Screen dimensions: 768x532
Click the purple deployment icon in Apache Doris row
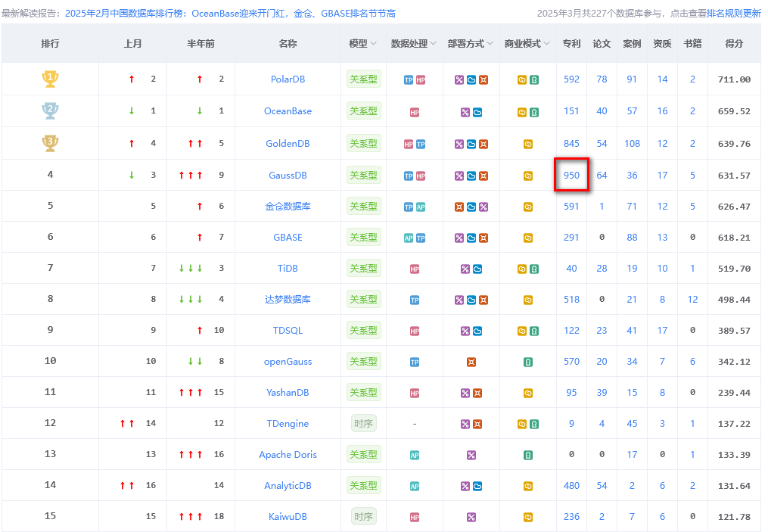pos(471,455)
